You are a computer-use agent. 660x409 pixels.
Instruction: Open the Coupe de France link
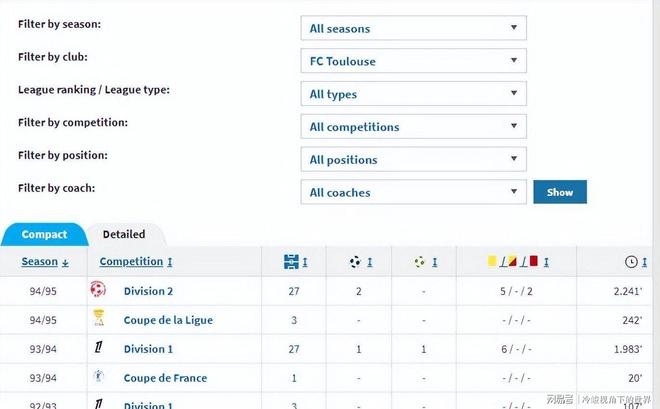tap(165, 378)
